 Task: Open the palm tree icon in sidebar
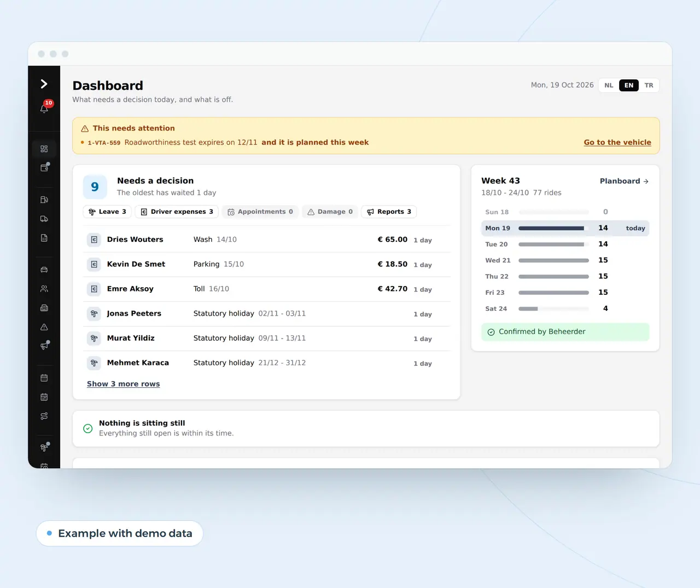coord(44,447)
